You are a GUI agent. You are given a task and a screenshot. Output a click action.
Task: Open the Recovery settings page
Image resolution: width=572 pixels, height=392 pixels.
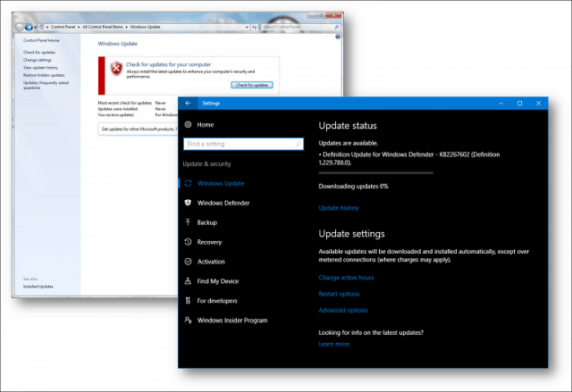pos(209,242)
